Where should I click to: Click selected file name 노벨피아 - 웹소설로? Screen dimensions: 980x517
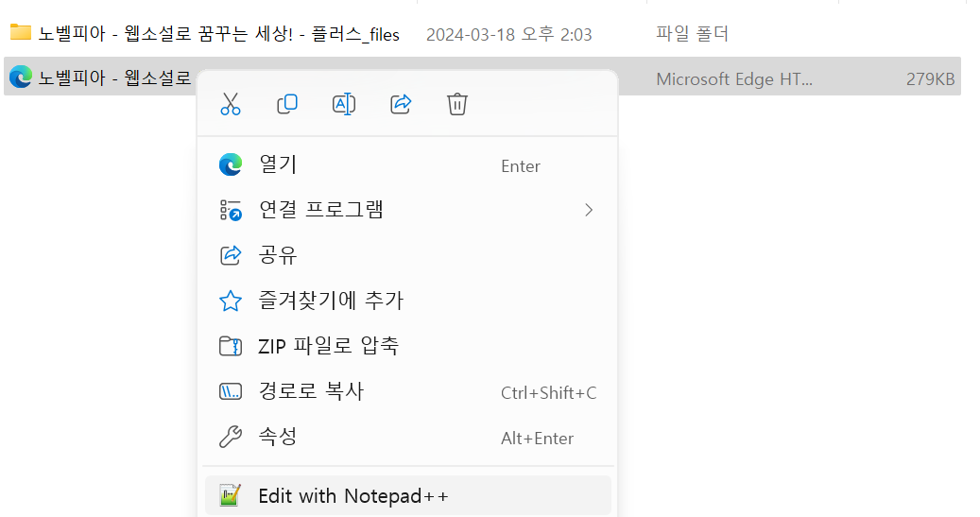(114, 78)
